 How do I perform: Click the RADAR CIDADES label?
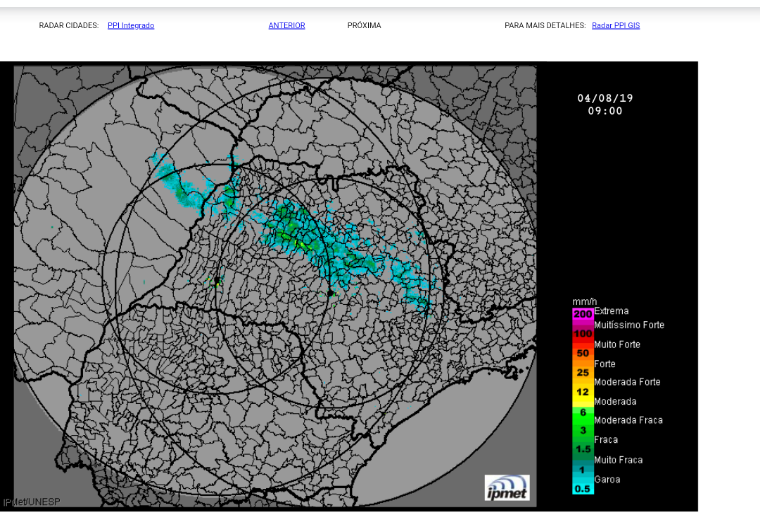tap(69, 25)
